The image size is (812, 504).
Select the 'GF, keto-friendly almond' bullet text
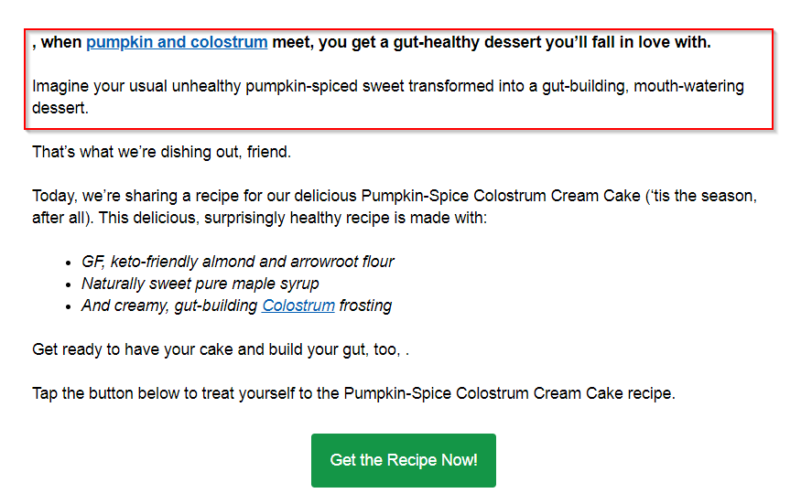click(238, 262)
